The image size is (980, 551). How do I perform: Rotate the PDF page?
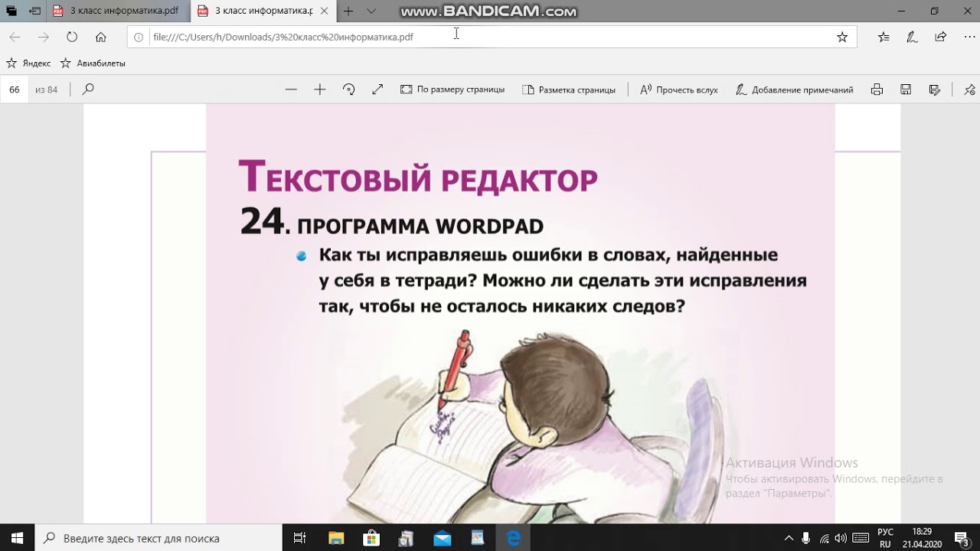coord(349,90)
